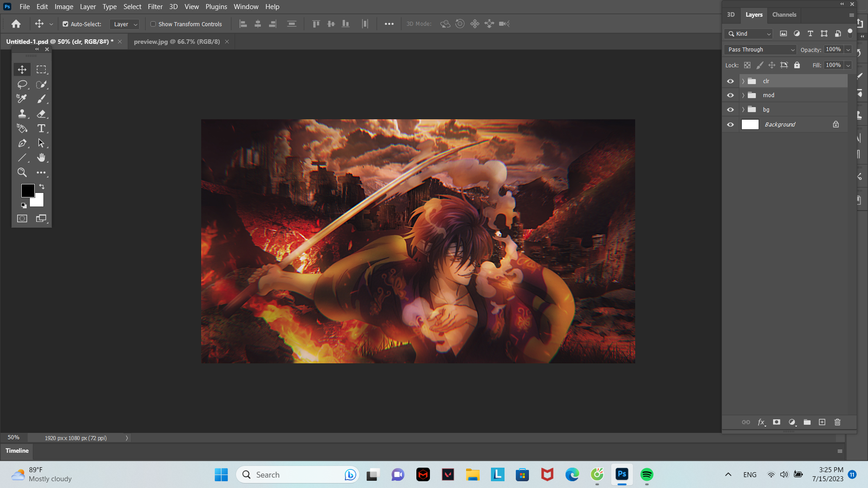Open the Auto-Select Layer dropdown
The height and width of the screenshot is (488, 868).
[125, 24]
